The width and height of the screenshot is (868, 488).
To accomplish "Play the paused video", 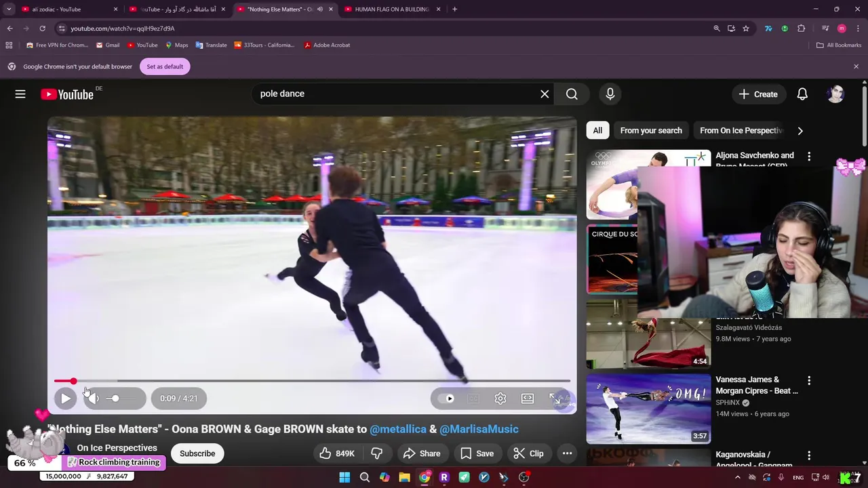I will (66, 399).
